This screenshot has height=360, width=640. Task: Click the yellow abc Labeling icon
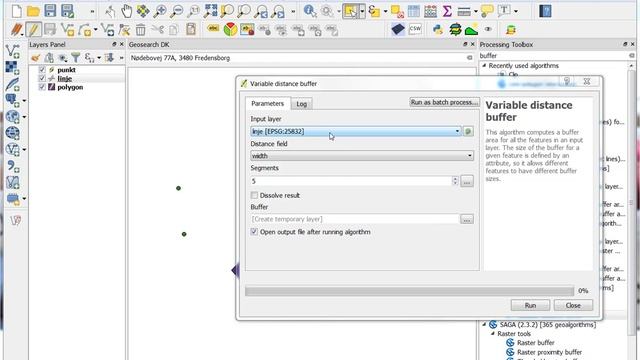tap(213, 29)
